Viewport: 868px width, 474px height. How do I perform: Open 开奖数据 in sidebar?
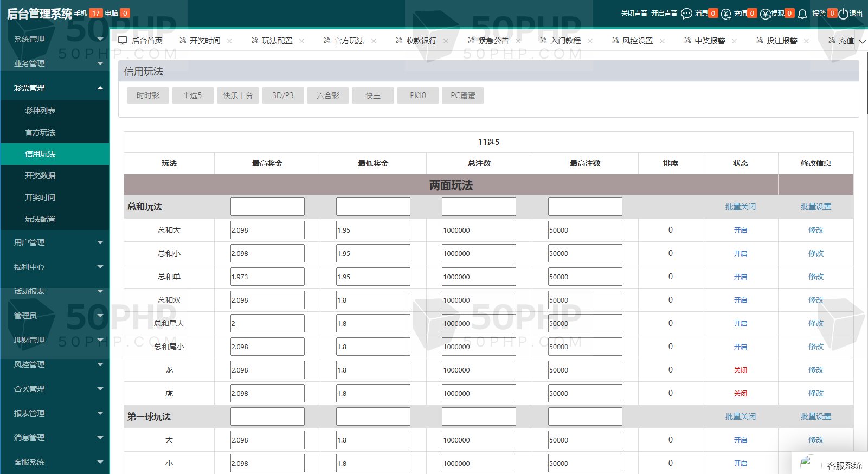[40, 176]
